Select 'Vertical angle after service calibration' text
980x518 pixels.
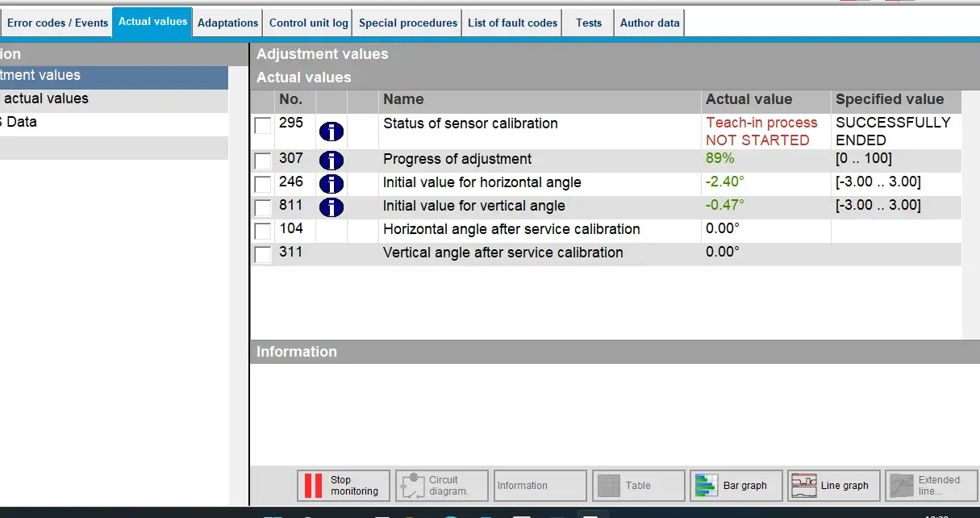pyautogui.click(x=503, y=253)
